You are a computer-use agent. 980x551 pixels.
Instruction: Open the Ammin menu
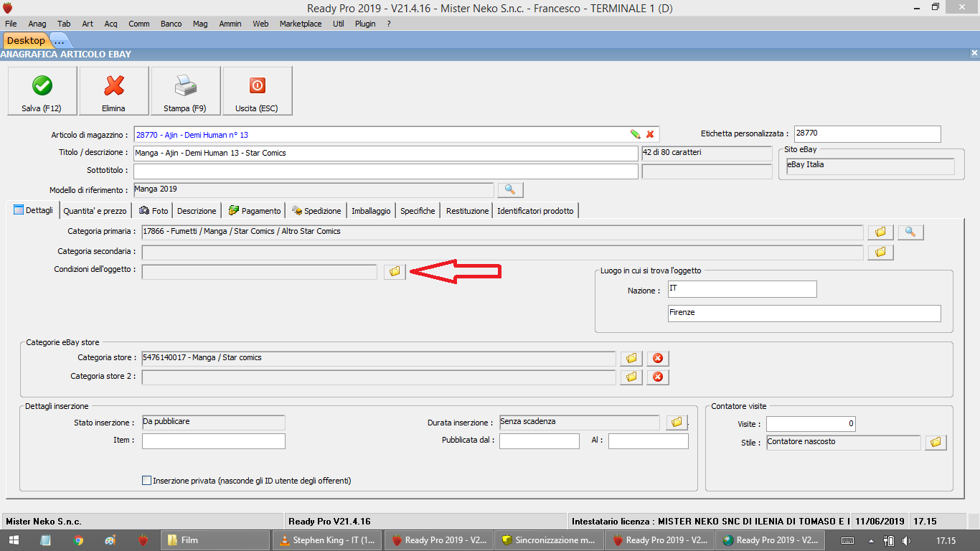click(x=230, y=24)
